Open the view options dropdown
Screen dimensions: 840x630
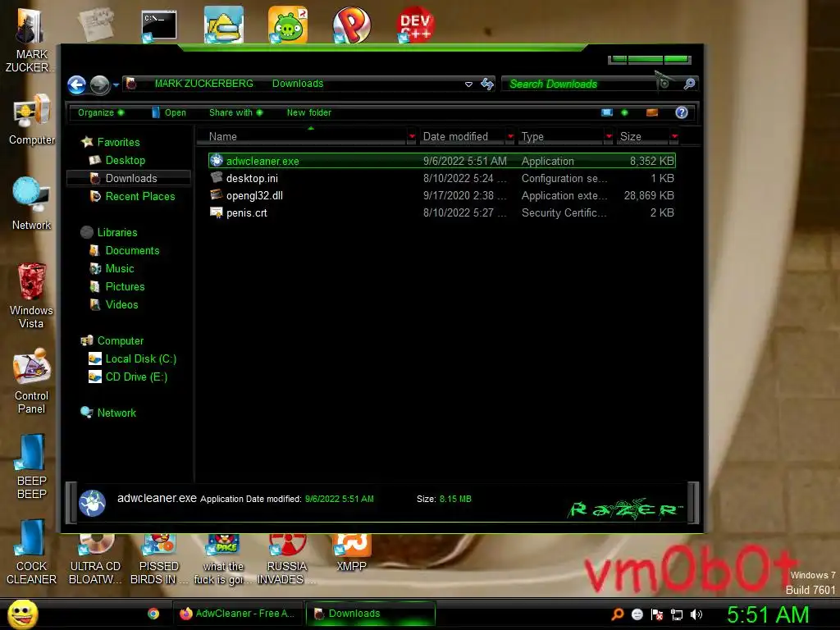click(624, 112)
